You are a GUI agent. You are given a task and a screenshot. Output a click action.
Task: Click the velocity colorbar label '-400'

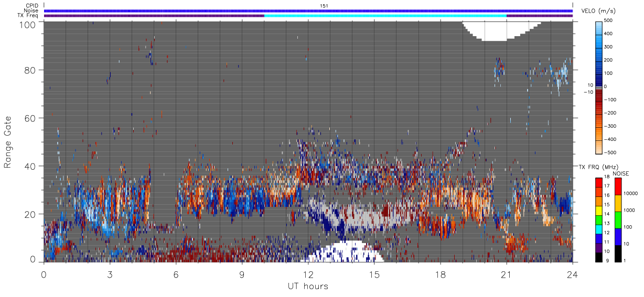(x=610, y=139)
